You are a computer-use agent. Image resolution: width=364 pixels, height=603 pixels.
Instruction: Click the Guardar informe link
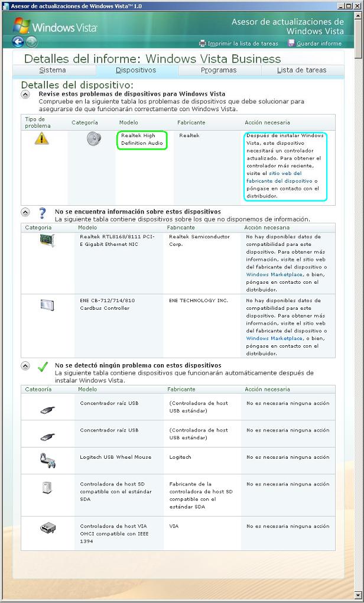318,44
